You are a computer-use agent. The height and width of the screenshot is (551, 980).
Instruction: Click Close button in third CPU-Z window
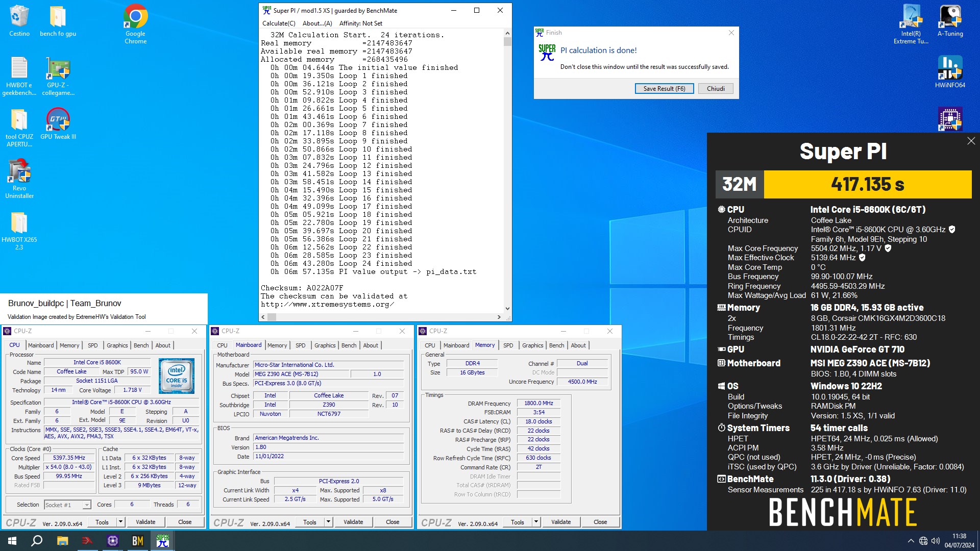click(600, 522)
